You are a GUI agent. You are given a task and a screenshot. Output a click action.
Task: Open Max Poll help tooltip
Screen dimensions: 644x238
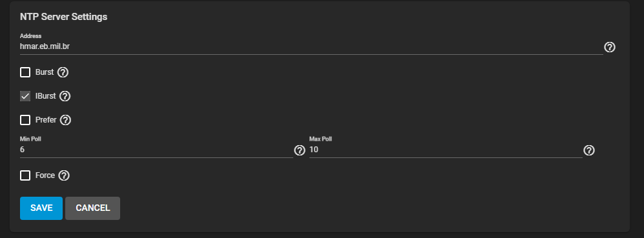pyautogui.click(x=589, y=150)
